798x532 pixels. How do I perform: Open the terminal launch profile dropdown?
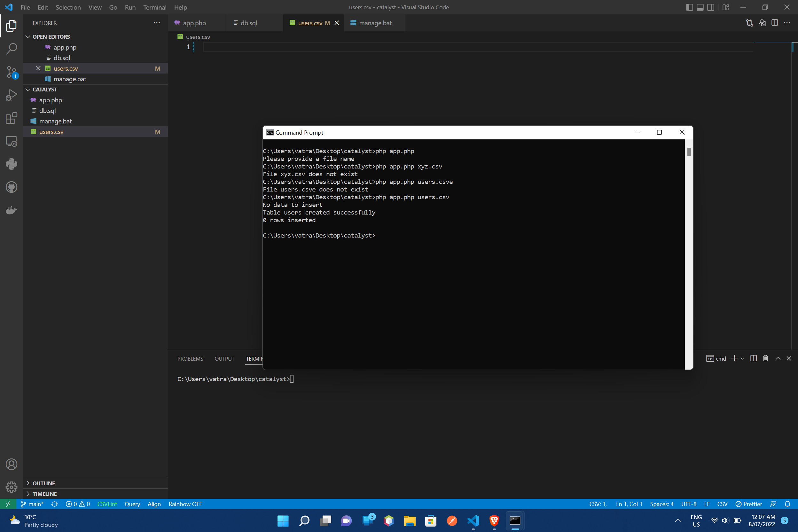click(x=743, y=358)
